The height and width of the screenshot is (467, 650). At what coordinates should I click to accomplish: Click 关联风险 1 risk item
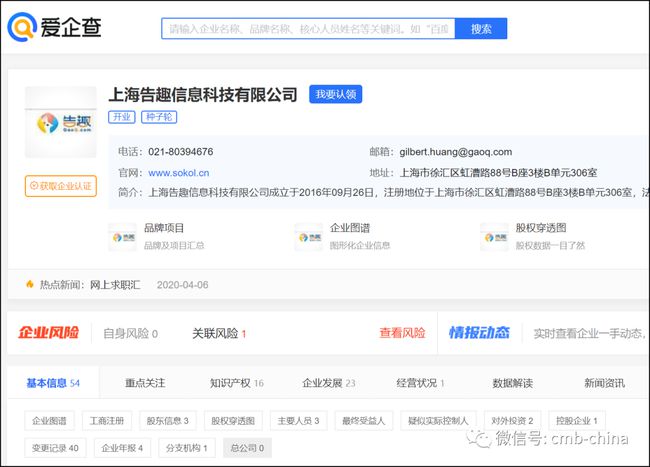coord(219,334)
